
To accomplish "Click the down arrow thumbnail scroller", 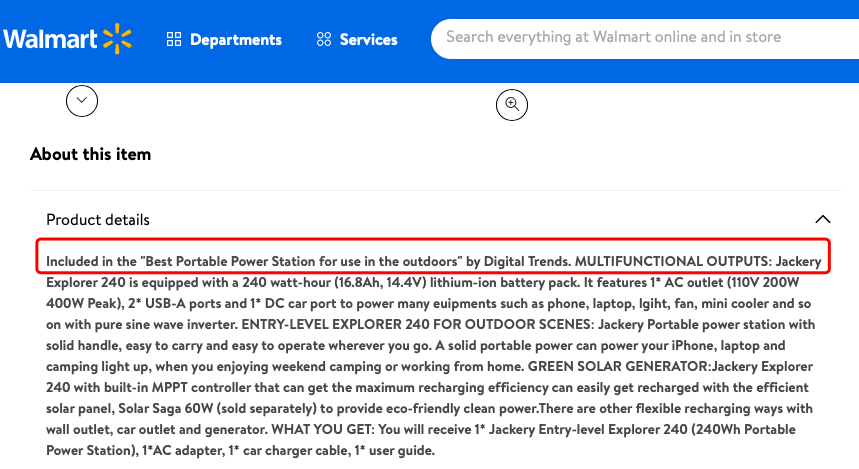I will pyautogui.click(x=82, y=101).
